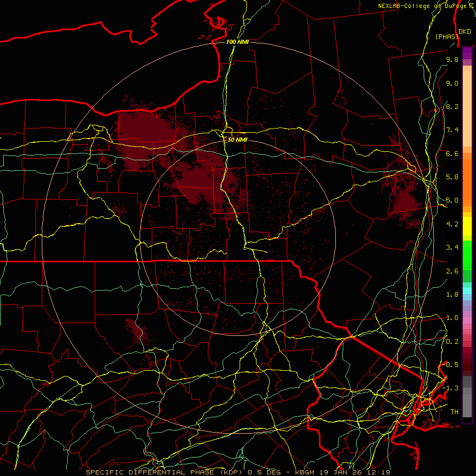The width and height of the screenshot is (476, 476).
Task: Click the 9.0 legend value
Action: coord(452,83)
